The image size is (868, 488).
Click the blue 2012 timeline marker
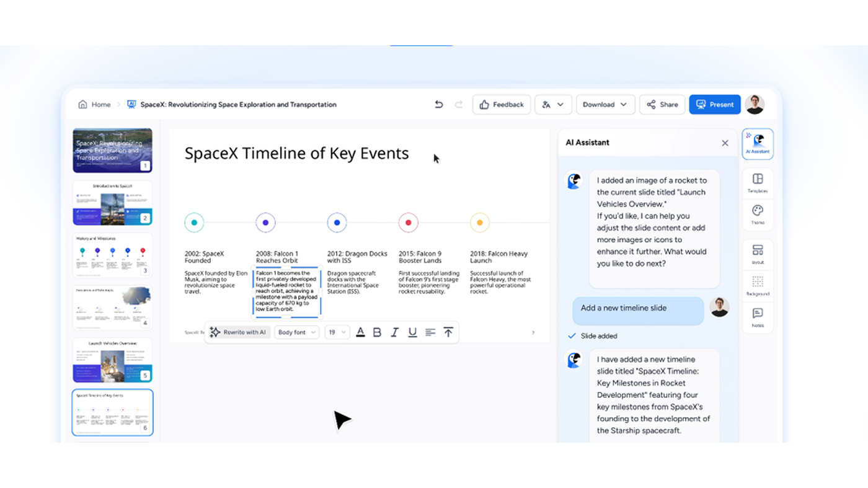pos(337,223)
